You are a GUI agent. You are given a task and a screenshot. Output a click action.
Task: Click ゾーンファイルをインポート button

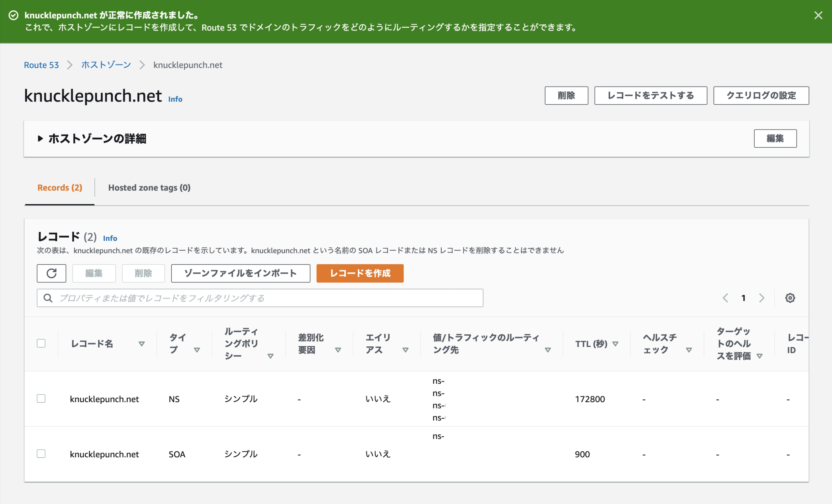coord(240,273)
